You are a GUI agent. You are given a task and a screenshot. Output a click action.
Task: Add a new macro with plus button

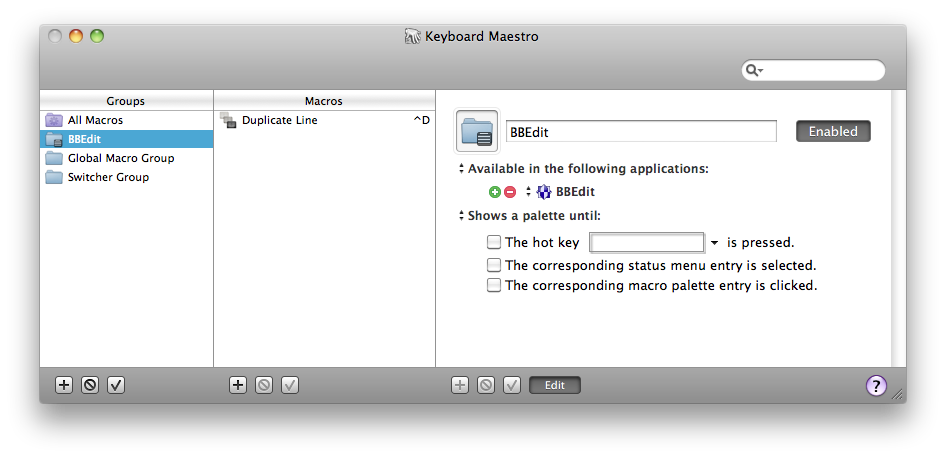[x=238, y=385]
